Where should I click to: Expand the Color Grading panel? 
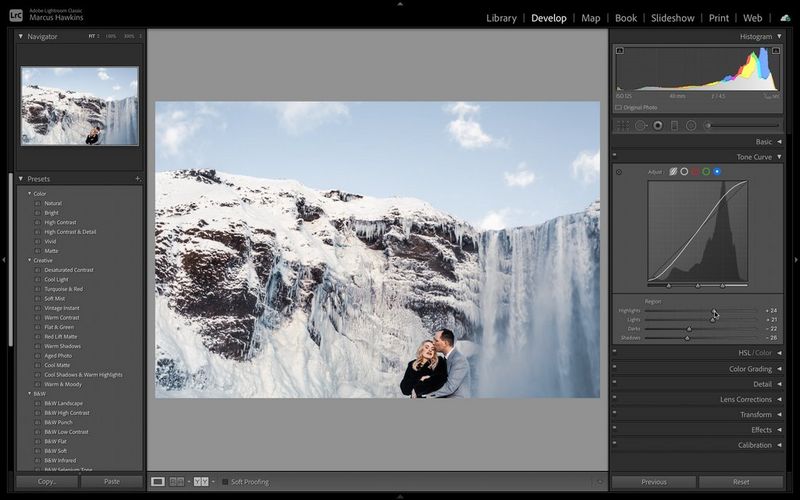750,369
